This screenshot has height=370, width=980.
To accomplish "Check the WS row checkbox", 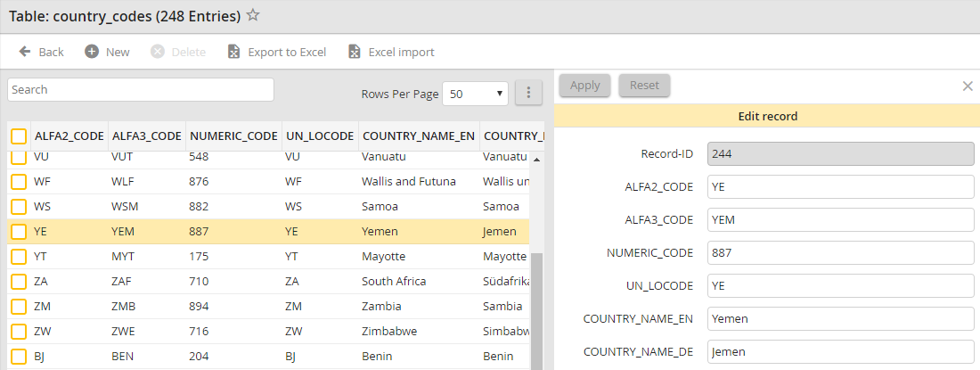I will (x=19, y=207).
